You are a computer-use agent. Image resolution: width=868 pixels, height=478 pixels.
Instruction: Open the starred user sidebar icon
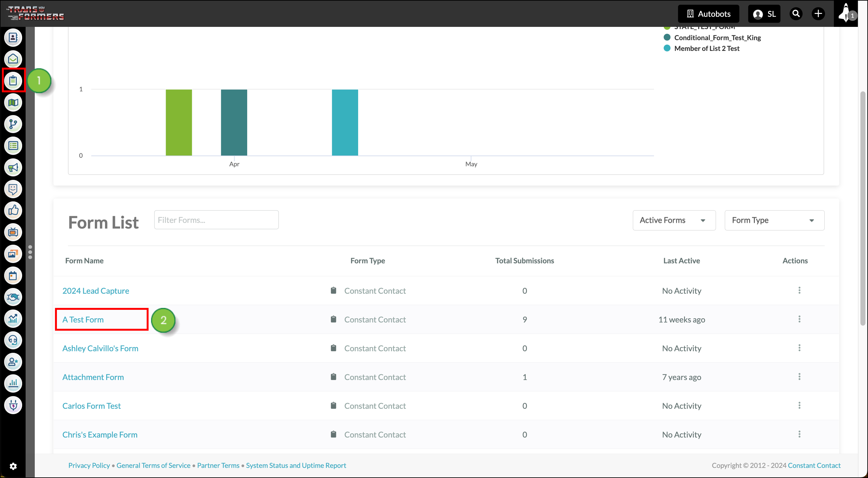pyautogui.click(x=13, y=362)
